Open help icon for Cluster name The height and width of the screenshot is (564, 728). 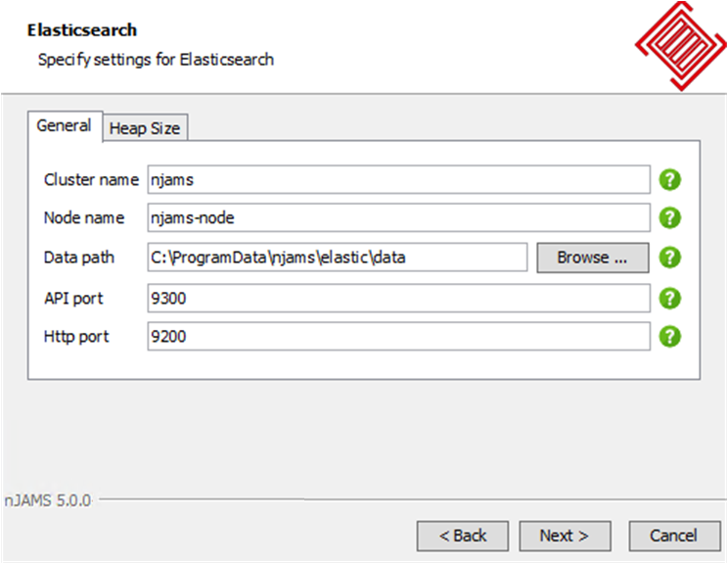[669, 180]
